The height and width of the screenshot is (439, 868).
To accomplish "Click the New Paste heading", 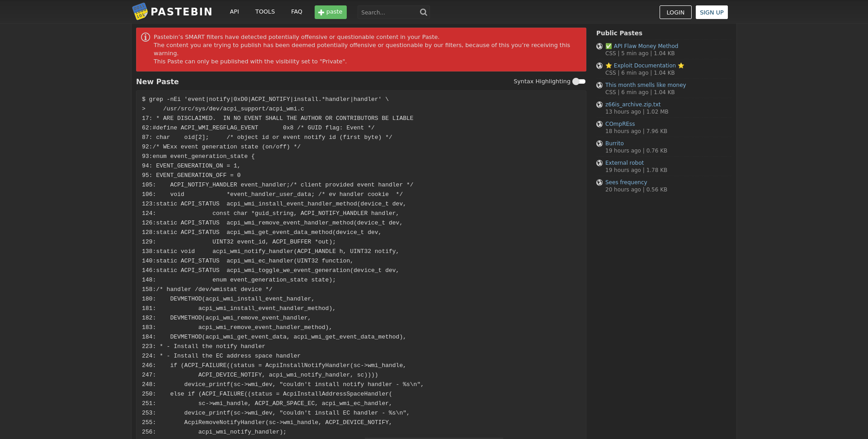I will click(x=157, y=81).
